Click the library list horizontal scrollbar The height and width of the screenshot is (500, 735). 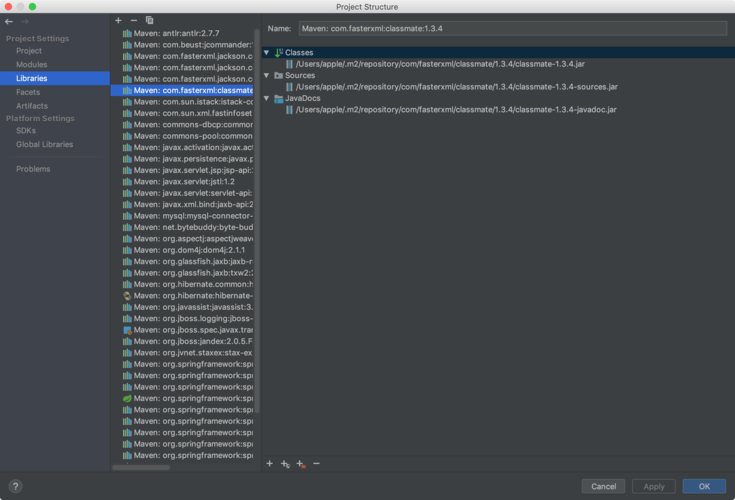click(x=141, y=467)
